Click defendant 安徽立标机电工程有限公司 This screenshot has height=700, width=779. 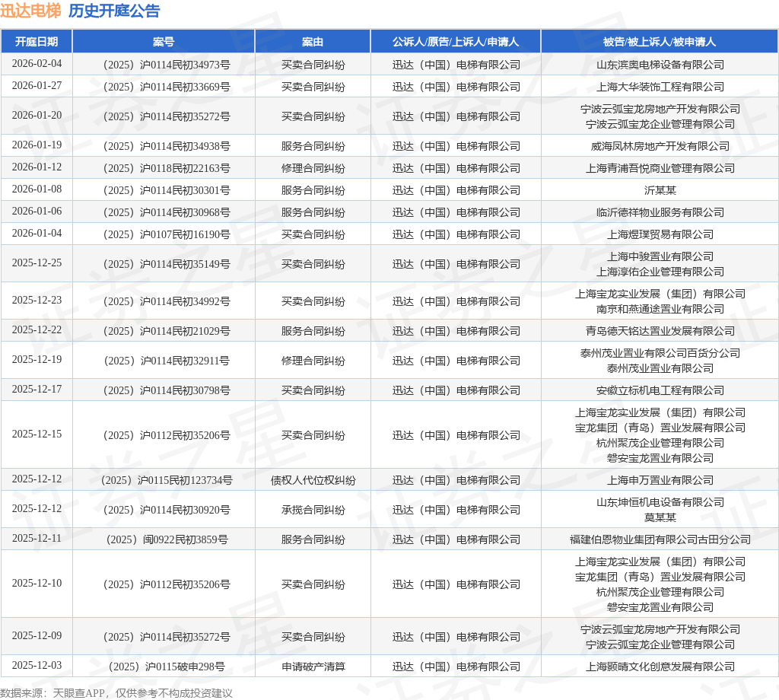point(660,390)
